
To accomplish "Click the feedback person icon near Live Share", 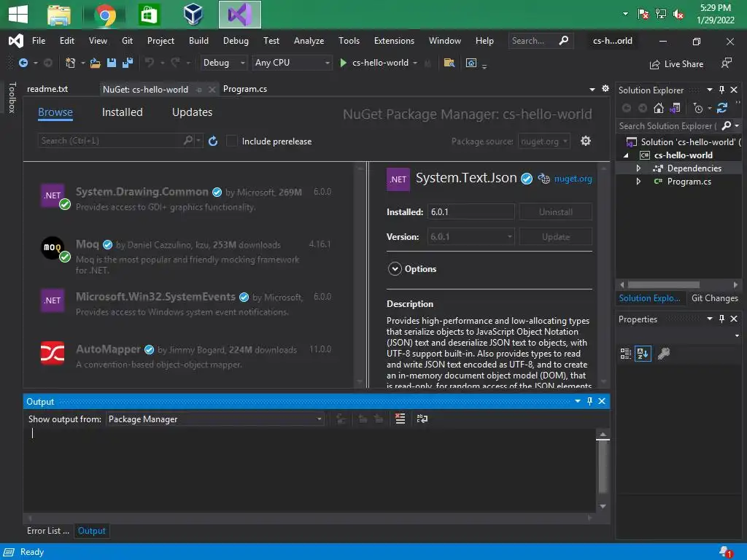I will pos(726,63).
